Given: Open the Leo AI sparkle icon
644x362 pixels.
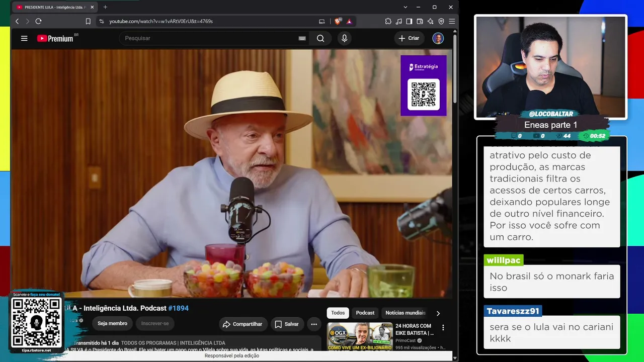Looking at the screenshot, I should 430,21.
